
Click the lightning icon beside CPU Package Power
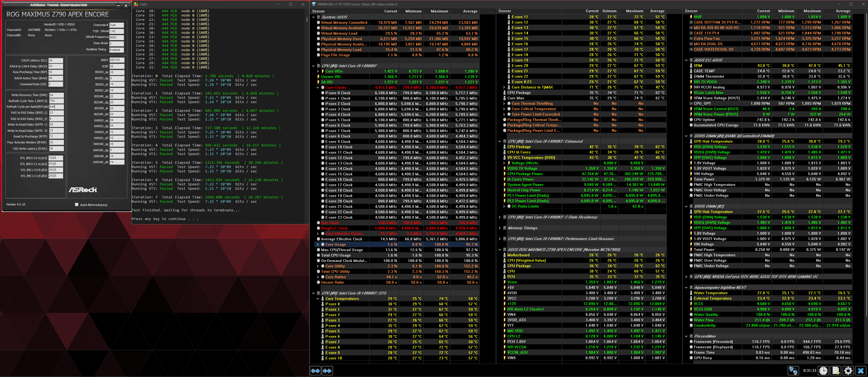pos(504,174)
